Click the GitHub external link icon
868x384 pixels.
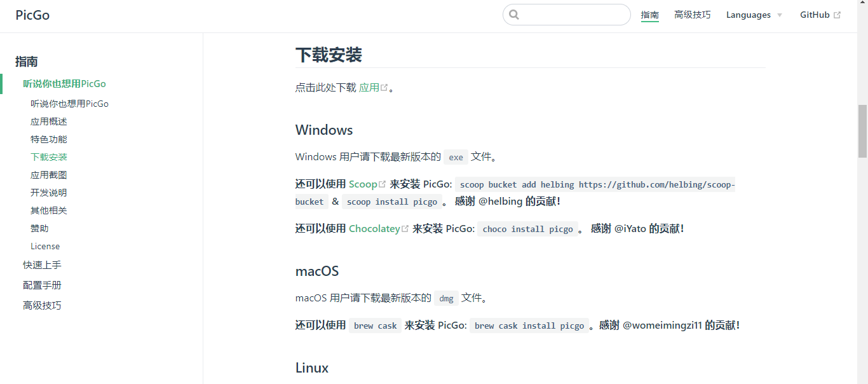coord(837,15)
